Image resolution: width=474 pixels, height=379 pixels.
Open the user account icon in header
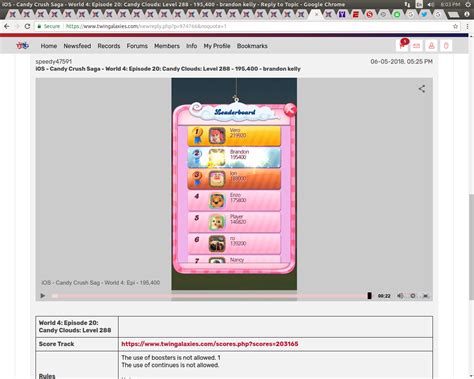point(431,46)
